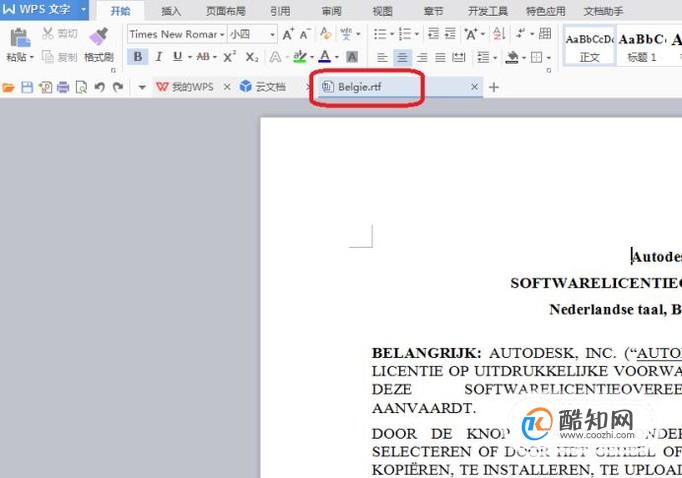This screenshot has width=682, height=478.
Task: Pick the font color A swatch
Action: point(325,57)
